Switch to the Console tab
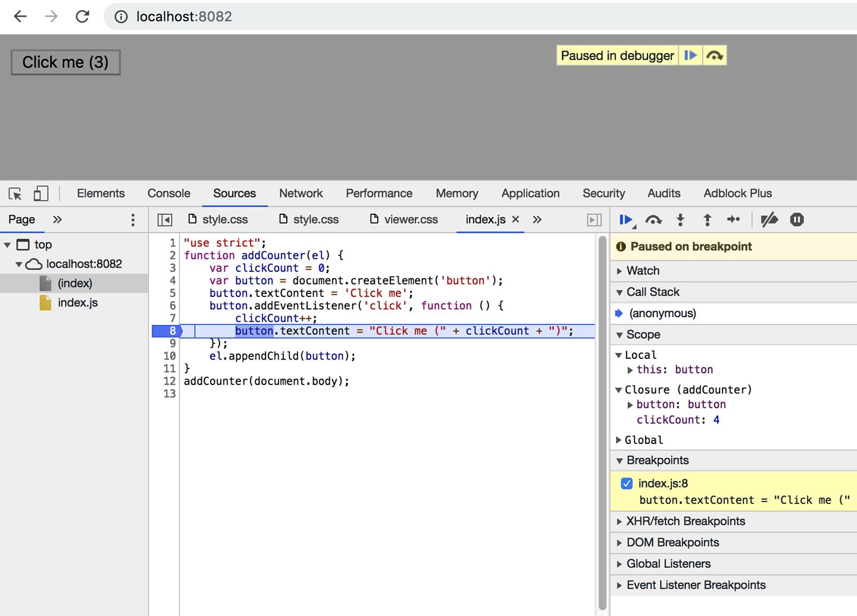The height and width of the screenshot is (616, 857). [168, 193]
